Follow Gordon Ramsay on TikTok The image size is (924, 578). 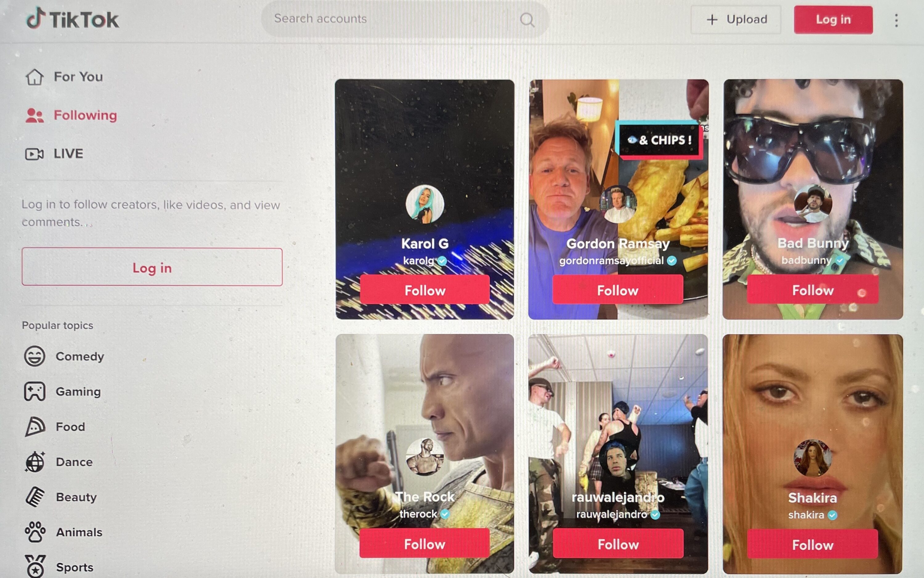click(618, 289)
